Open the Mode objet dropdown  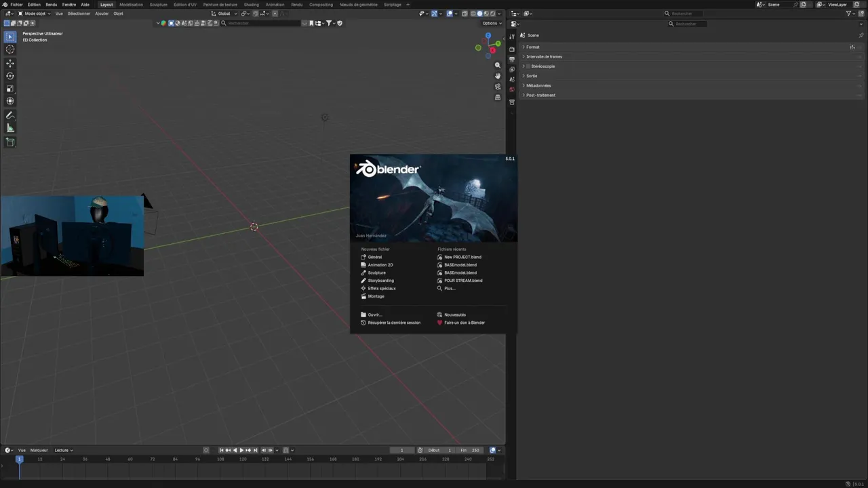pos(35,14)
